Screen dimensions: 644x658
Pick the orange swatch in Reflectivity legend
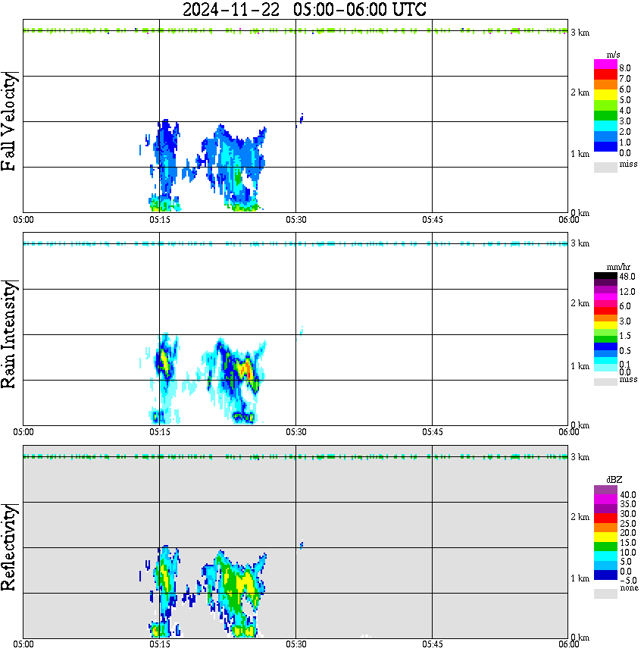pyautogui.click(x=605, y=528)
